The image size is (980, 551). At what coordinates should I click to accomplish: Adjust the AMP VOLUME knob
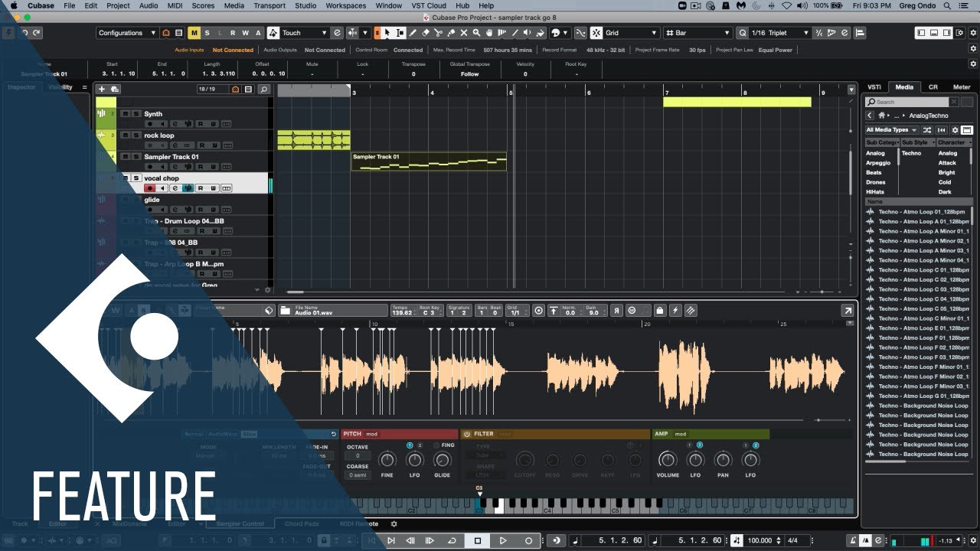(668, 460)
